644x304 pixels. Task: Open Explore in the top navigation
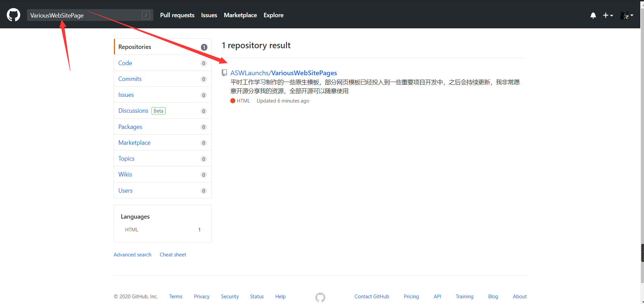pyautogui.click(x=273, y=15)
